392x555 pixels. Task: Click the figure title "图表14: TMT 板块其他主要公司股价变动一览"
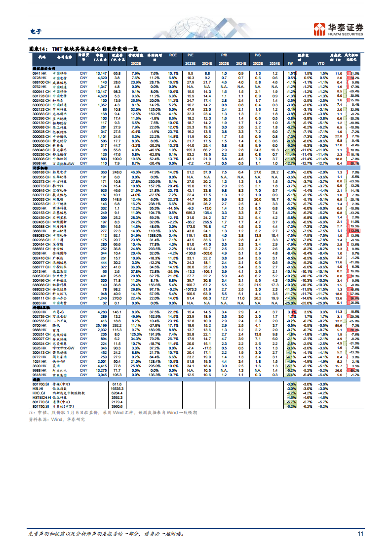83,49
